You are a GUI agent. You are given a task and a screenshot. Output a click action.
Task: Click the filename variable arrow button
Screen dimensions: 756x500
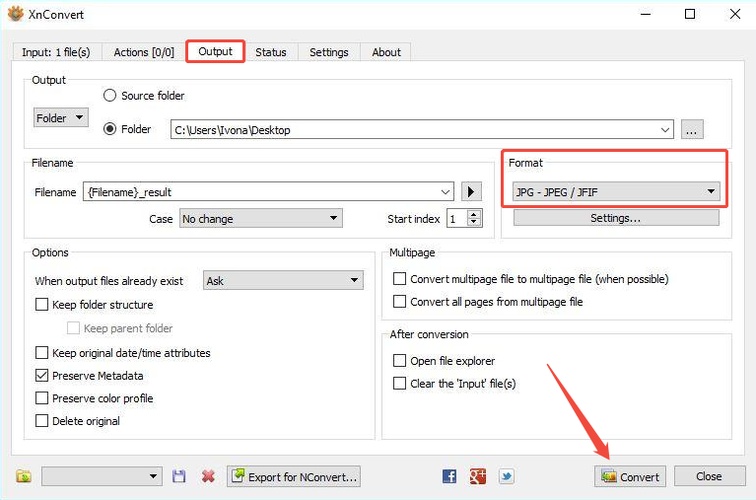471,192
